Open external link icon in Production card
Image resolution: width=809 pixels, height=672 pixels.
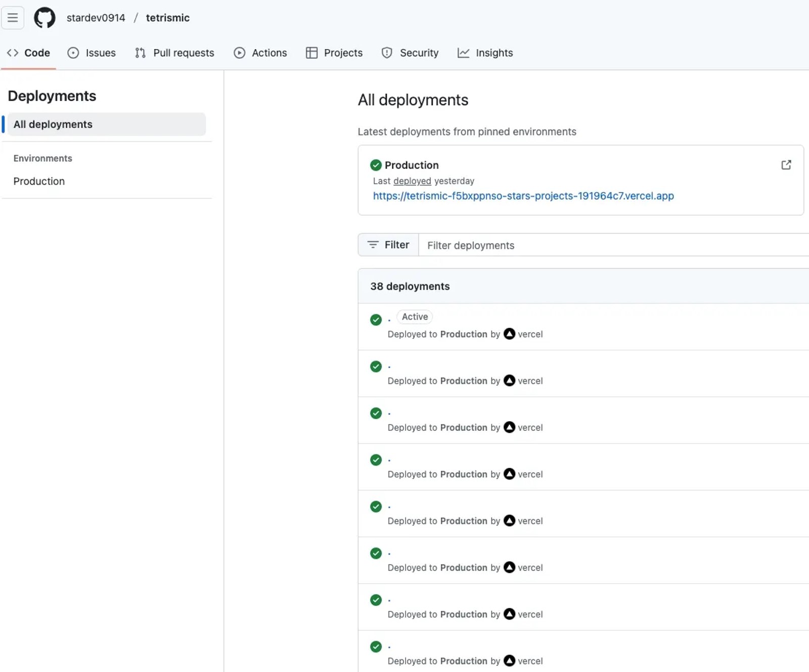click(786, 165)
